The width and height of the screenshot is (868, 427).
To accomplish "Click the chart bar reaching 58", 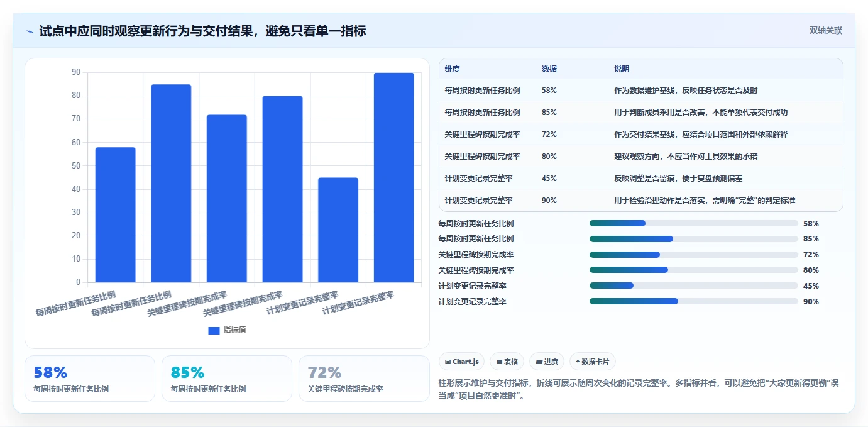I will click(x=116, y=215).
